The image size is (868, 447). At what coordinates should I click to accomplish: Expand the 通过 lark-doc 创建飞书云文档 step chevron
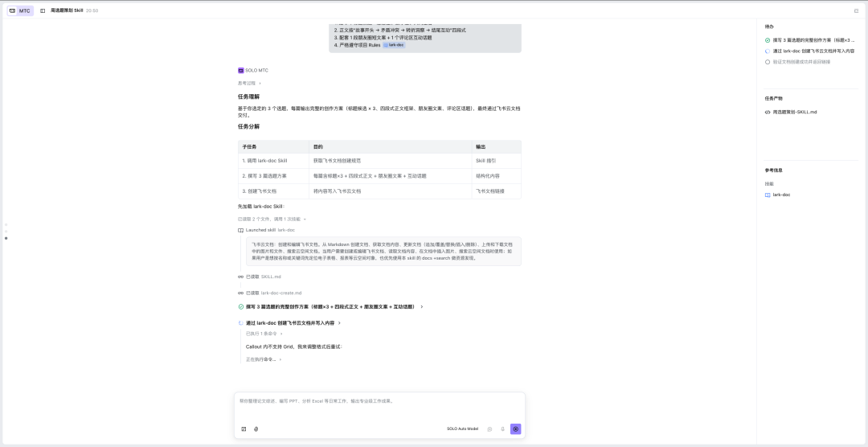click(x=339, y=322)
